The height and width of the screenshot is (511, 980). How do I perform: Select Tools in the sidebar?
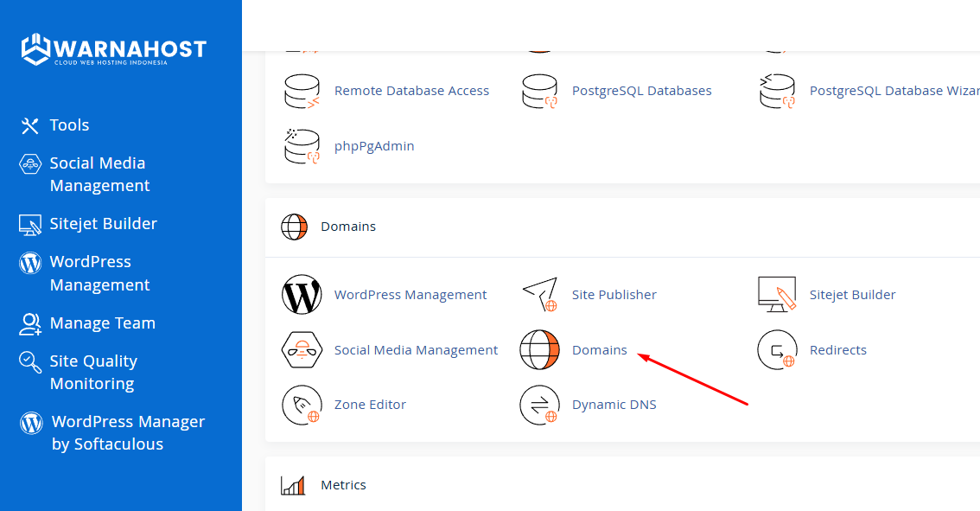(x=69, y=125)
